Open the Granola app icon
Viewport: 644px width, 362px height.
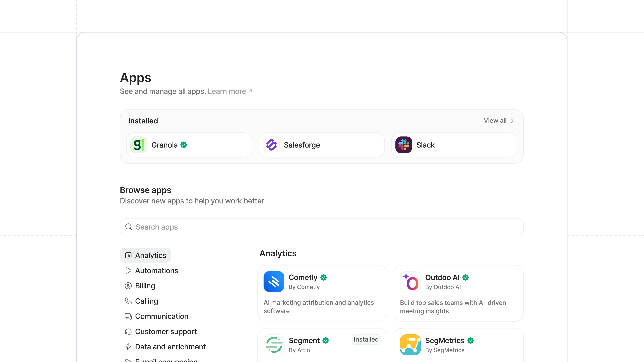139,145
